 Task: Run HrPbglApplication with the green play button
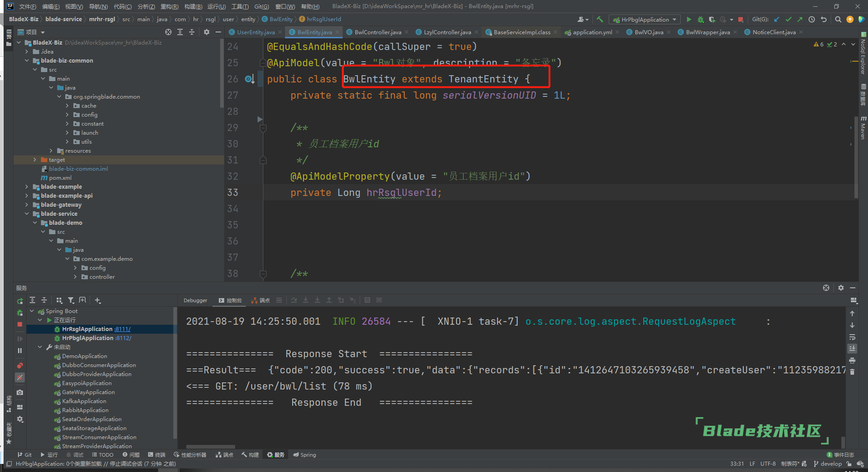pyautogui.click(x=689, y=19)
